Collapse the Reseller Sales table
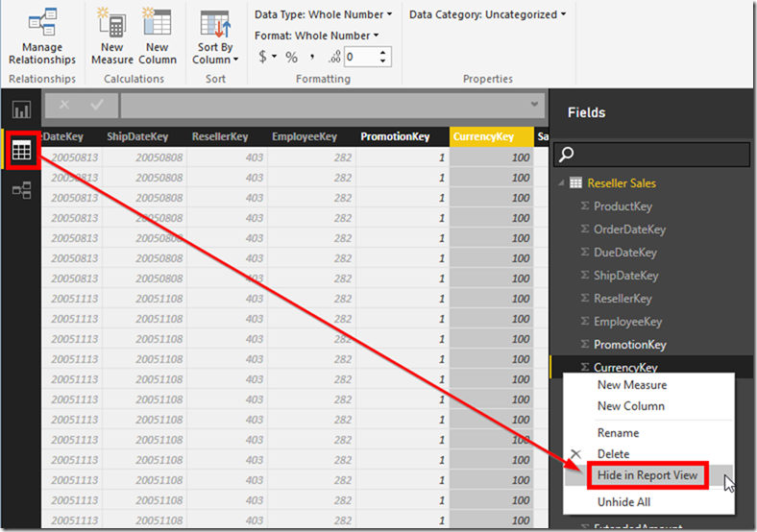 pyautogui.click(x=561, y=183)
